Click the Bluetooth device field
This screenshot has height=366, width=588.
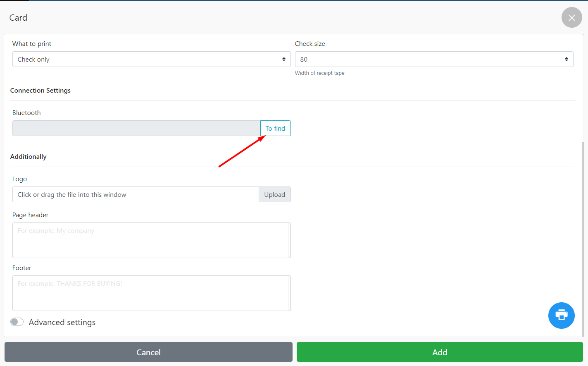pyautogui.click(x=136, y=129)
